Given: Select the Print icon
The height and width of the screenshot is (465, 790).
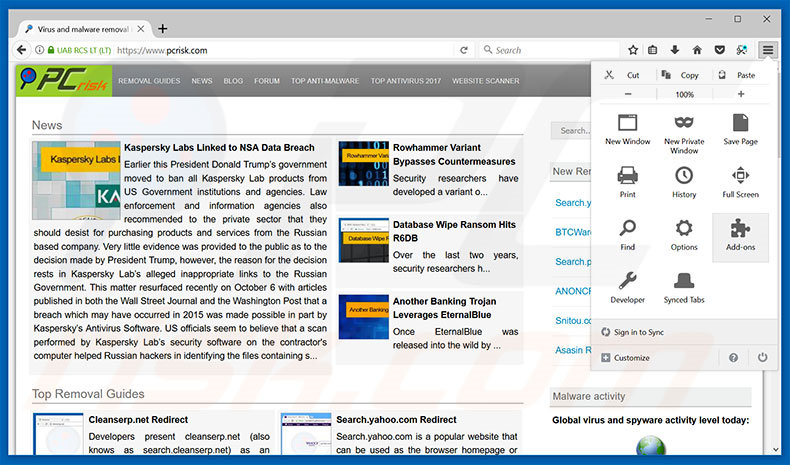Looking at the screenshot, I should coord(627,182).
